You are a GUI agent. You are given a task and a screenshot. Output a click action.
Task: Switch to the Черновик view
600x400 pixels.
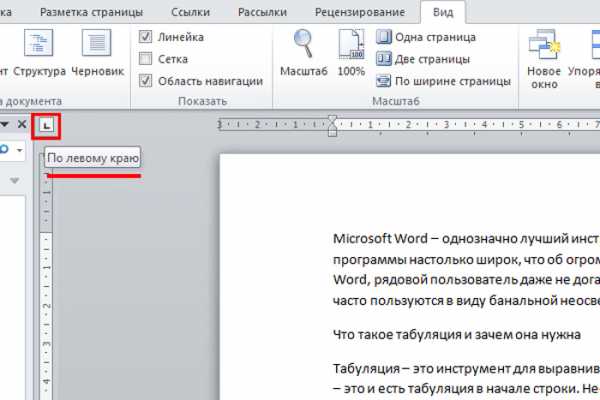(97, 54)
